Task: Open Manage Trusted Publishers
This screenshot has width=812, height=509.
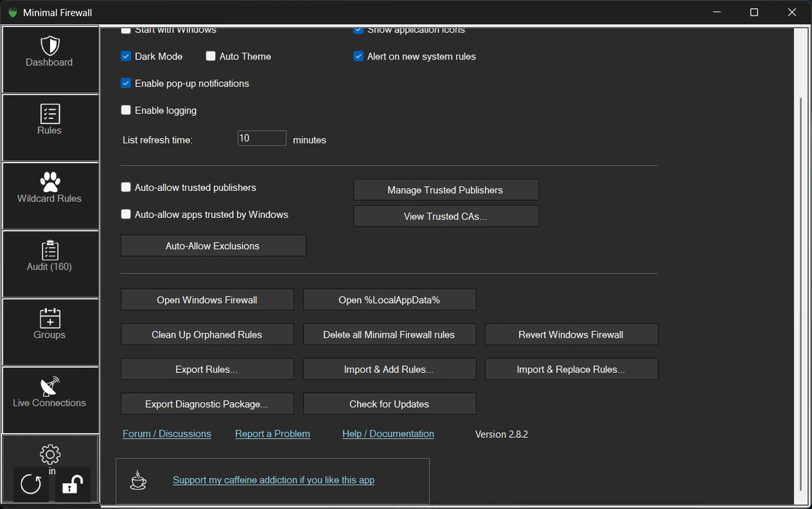Action: (446, 190)
